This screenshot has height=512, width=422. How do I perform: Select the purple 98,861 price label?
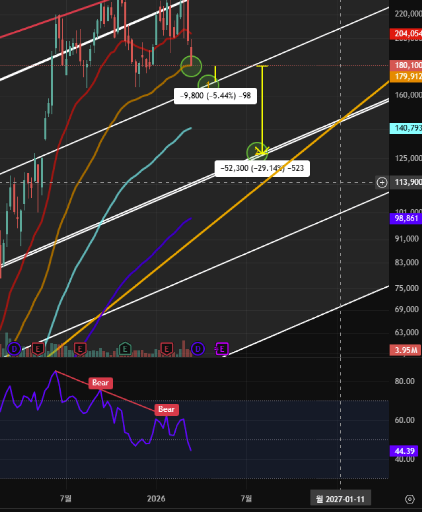click(x=406, y=218)
